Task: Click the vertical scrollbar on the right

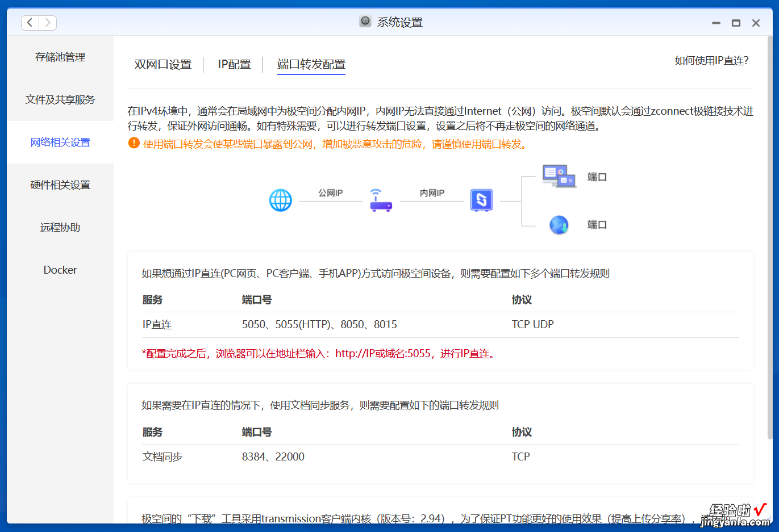Action: pyautogui.click(x=770, y=238)
